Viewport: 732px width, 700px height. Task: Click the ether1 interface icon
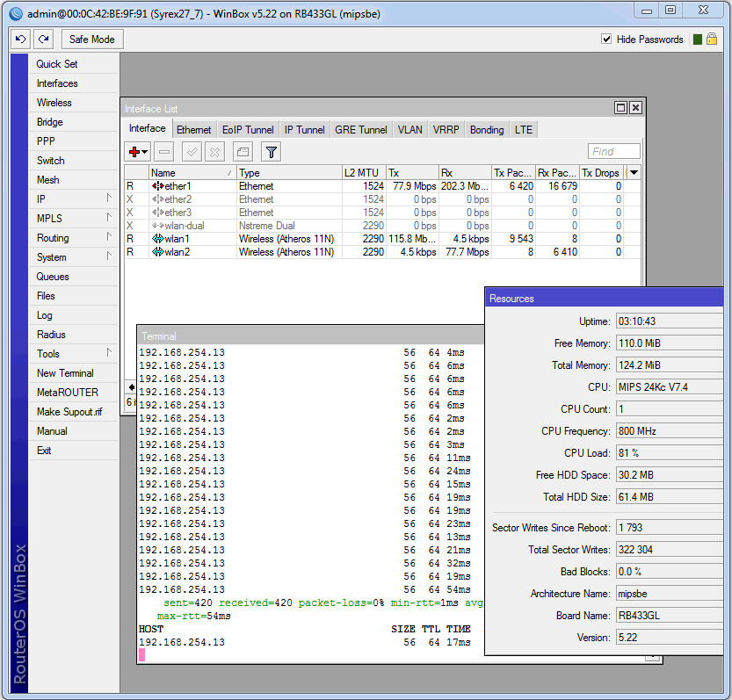pyautogui.click(x=158, y=186)
